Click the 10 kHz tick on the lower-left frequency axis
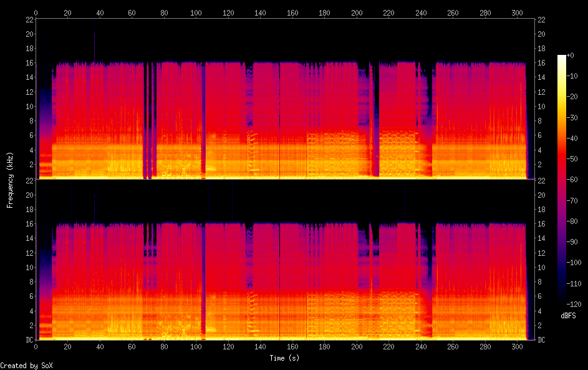The width and height of the screenshot is (588, 370). point(29,268)
